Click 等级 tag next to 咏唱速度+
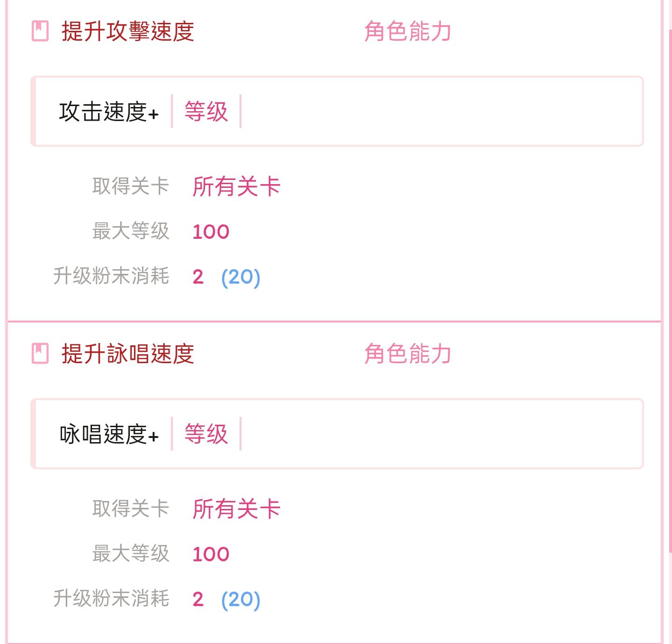Screen dimensions: 672x644 tap(206, 434)
